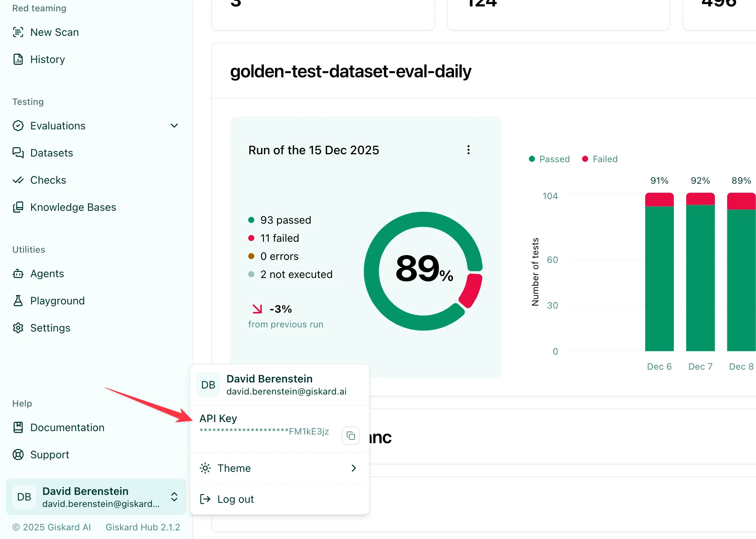The width and height of the screenshot is (756, 539).
Task: Open options menu for Run of the 15 Dec 2025
Action: point(468,150)
